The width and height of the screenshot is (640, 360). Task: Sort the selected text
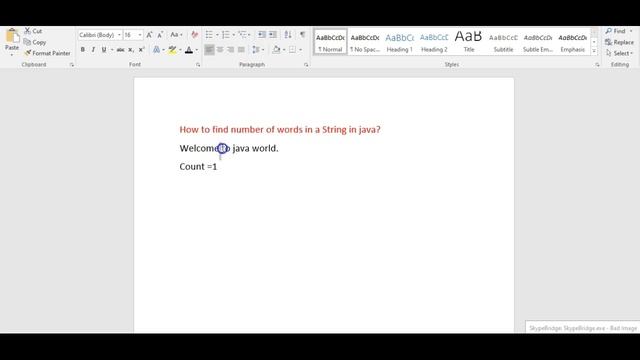click(288, 35)
